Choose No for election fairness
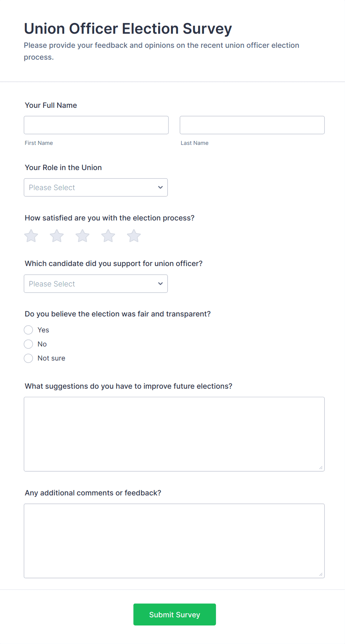Viewport: 345px width, 644px height. (29, 344)
